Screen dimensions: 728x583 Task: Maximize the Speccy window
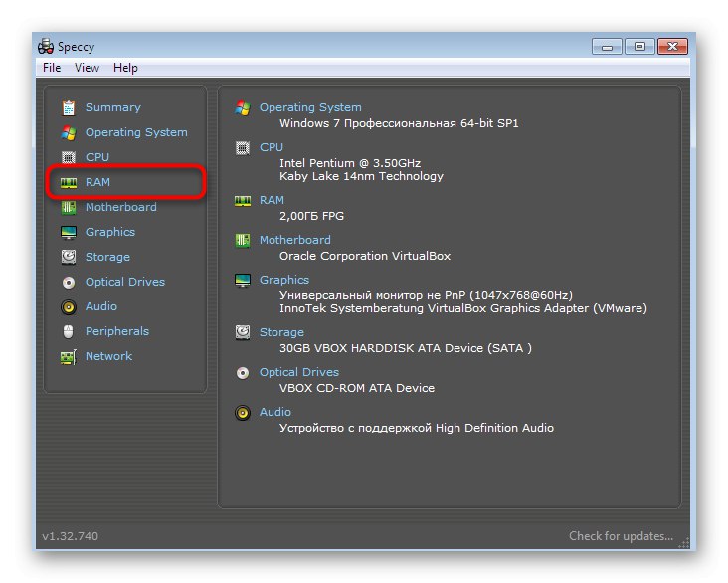(x=639, y=47)
